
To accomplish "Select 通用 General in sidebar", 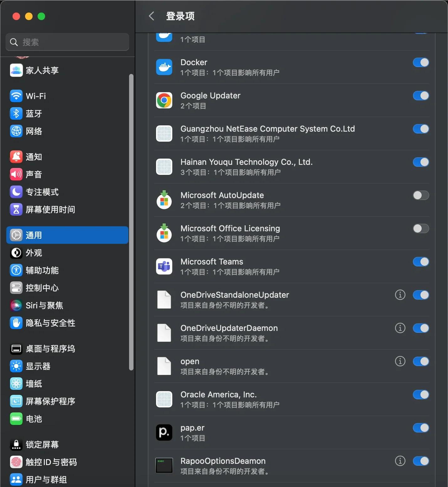I will click(67, 235).
